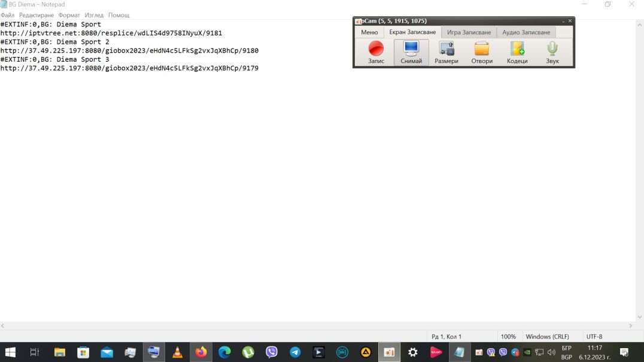
Task: Close the oCam window
Action: tap(570, 20)
